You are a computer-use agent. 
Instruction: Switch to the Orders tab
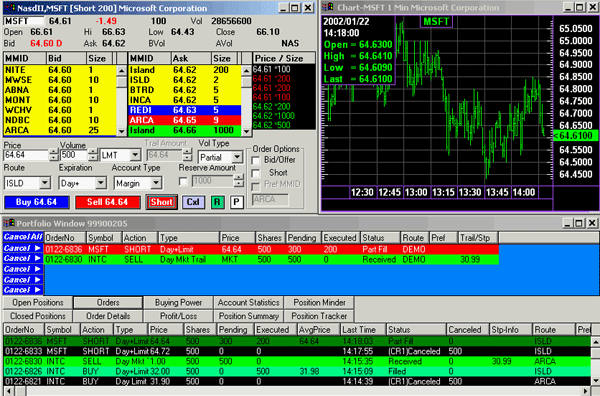[108, 303]
